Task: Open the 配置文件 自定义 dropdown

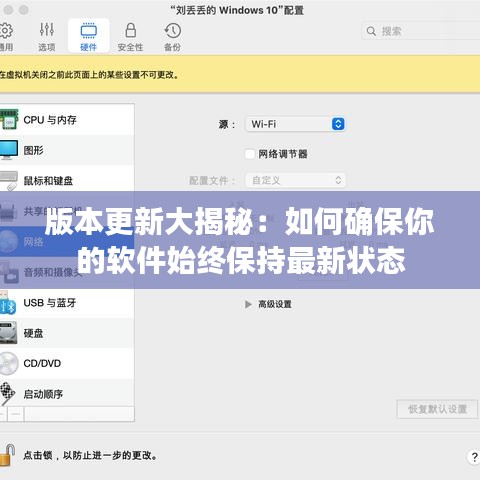Action: click(295, 180)
